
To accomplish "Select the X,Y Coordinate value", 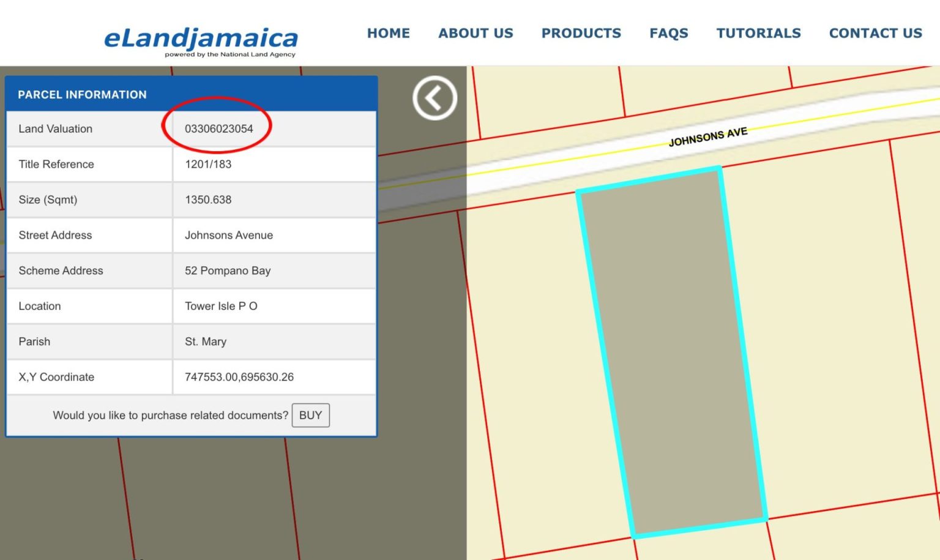I will 239,377.
